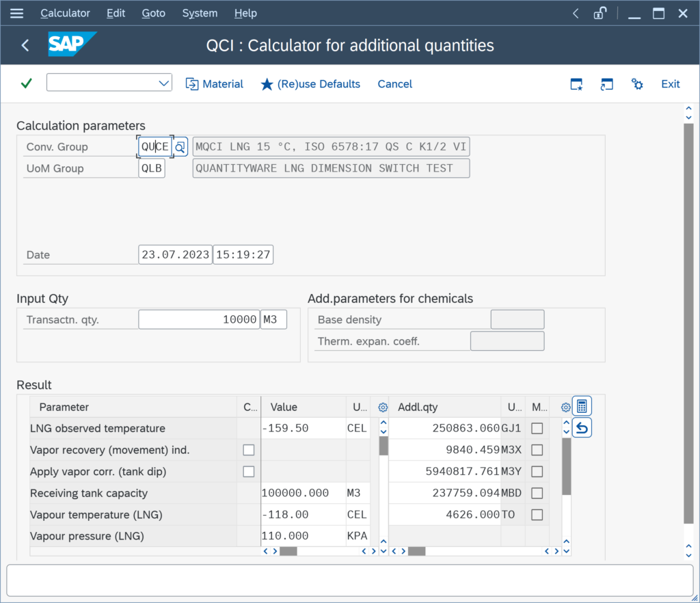Click the Date field 23.07.2023

click(175, 254)
